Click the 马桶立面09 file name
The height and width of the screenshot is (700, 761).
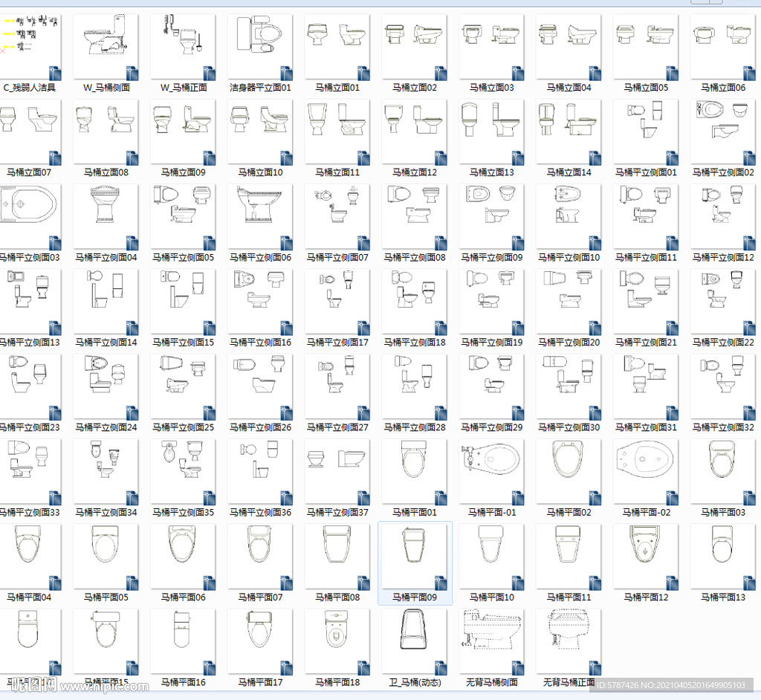coord(184,172)
